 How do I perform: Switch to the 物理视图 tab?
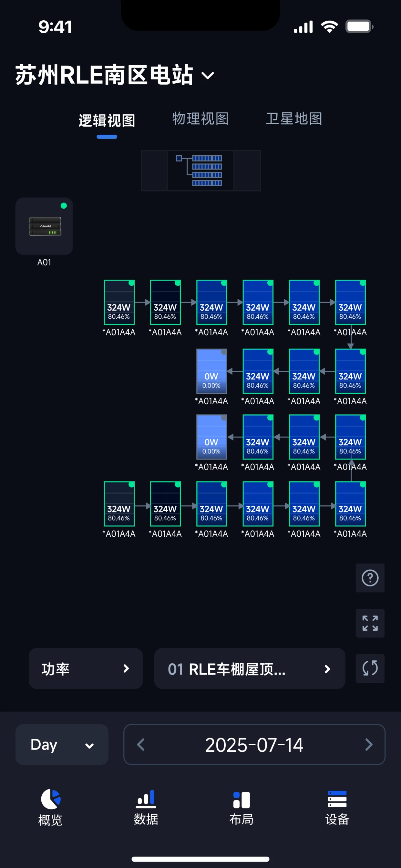(200, 119)
